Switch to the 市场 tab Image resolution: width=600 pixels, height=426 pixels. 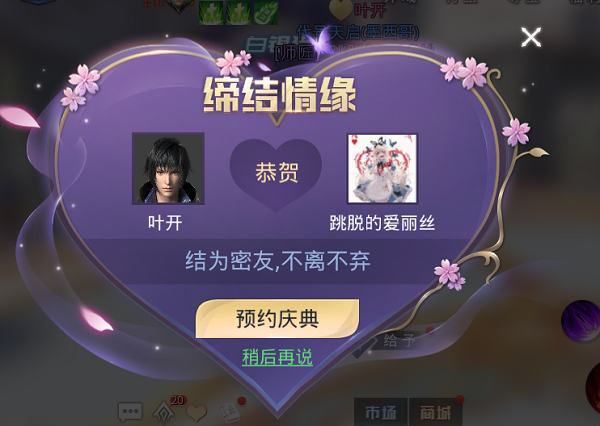click(x=380, y=413)
